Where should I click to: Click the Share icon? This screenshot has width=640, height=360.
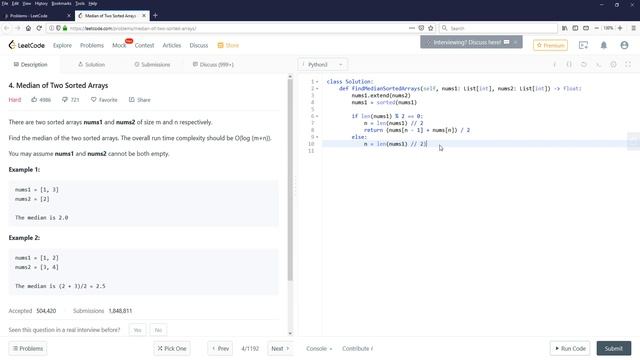pos(131,100)
